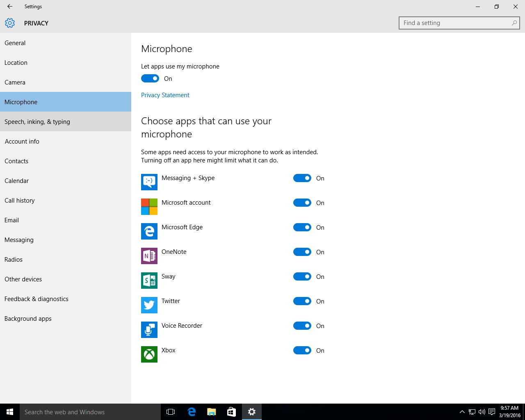
Task: Open the Location privacy section
Action: [66, 62]
